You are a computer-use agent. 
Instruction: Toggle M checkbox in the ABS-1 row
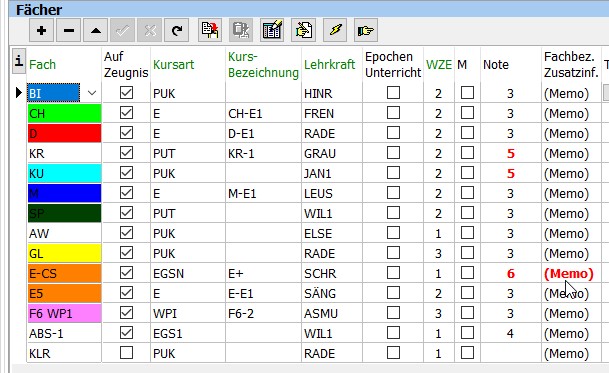click(467, 333)
